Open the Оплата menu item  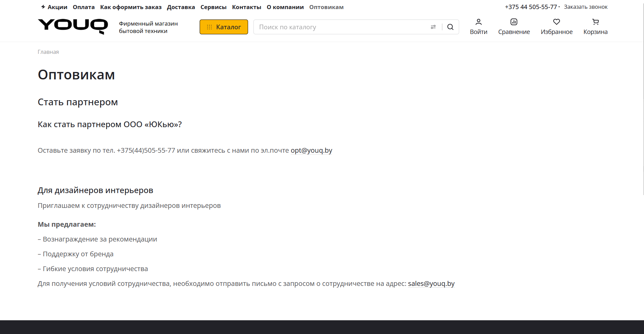83,7
